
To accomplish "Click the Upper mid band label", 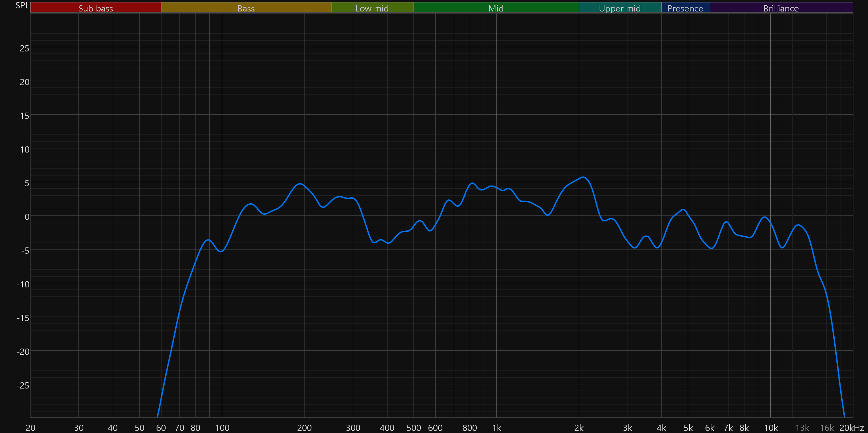I will point(620,8).
